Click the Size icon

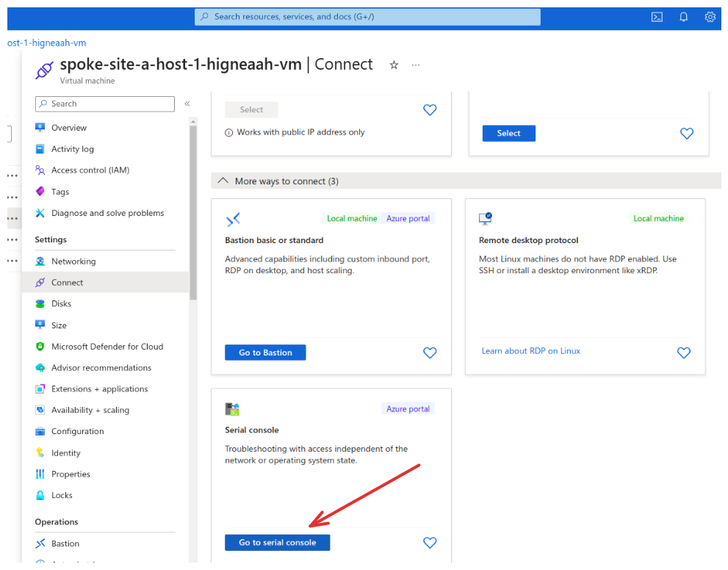click(x=40, y=325)
